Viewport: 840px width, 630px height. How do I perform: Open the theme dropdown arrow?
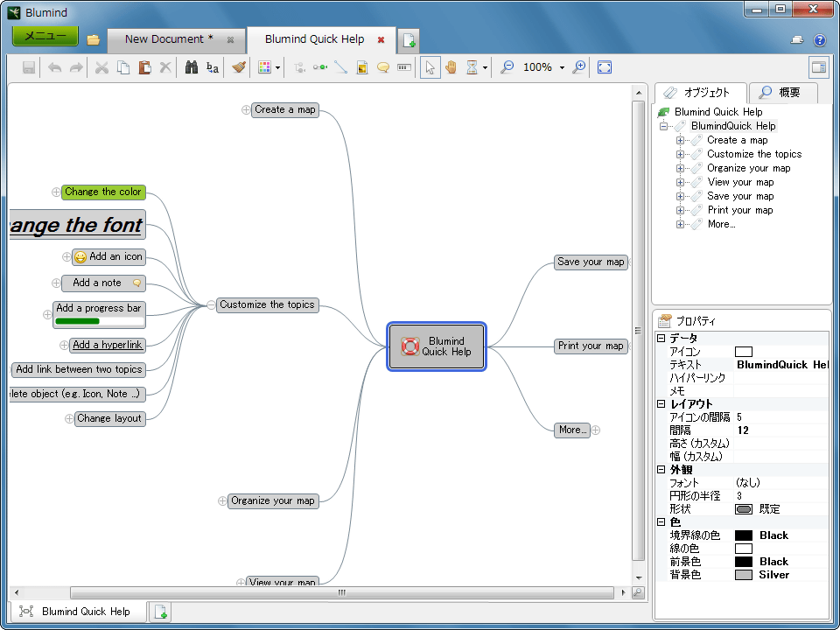[277, 68]
